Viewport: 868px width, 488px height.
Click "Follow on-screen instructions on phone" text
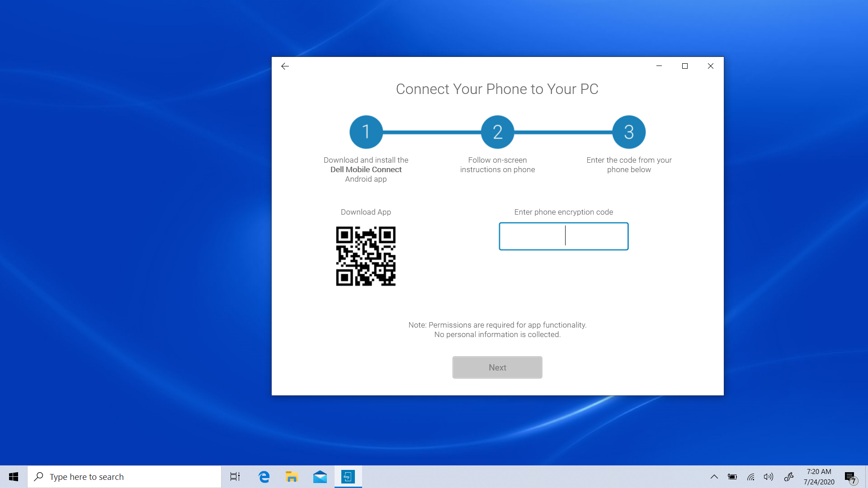(x=497, y=165)
